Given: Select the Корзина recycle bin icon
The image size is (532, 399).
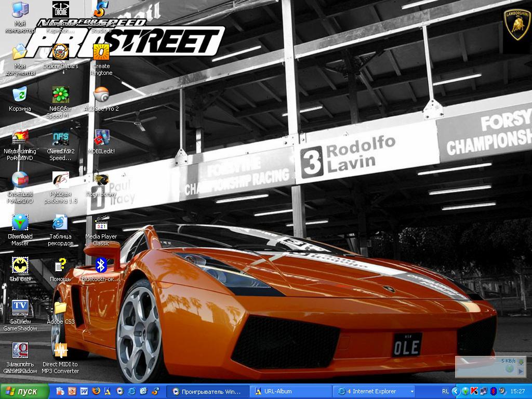Looking at the screenshot, I should click(x=20, y=95).
